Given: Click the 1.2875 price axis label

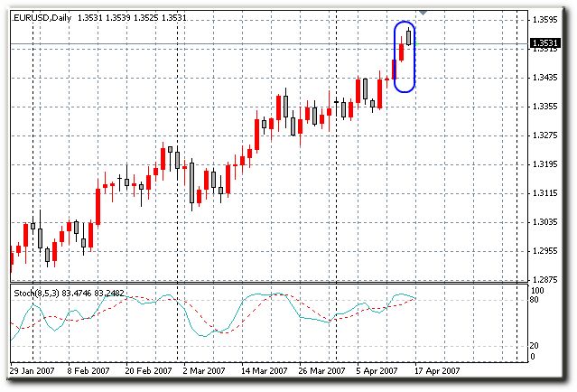Looking at the screenshot, I should pos(545,280).
